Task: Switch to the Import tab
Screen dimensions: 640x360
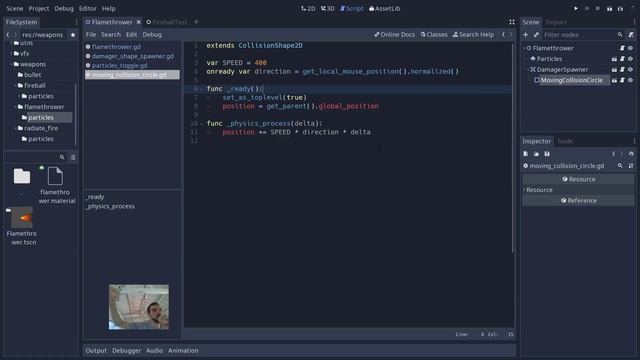Action: point(556,22)
